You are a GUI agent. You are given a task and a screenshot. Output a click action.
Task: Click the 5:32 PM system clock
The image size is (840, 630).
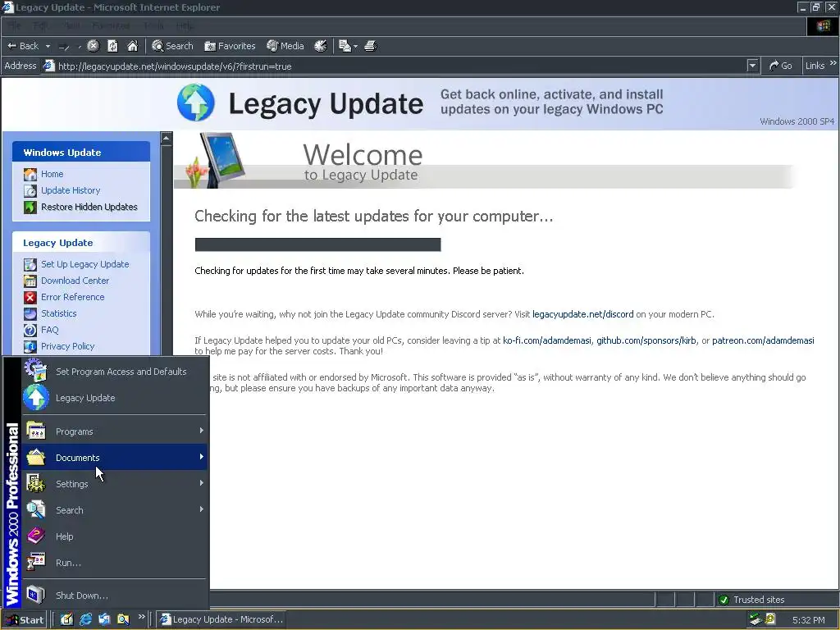[808, 620]
